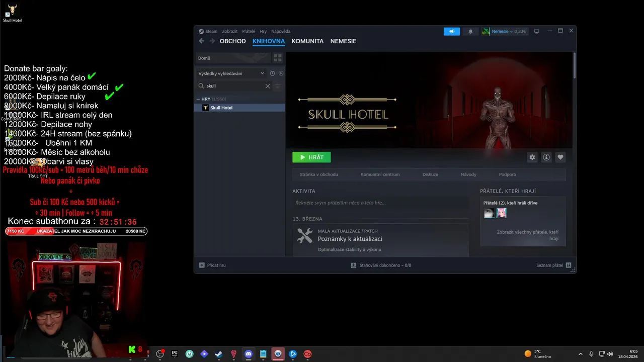Open volume control in system tray
This screenshot has height=362, width=644.
coord(610,354)
